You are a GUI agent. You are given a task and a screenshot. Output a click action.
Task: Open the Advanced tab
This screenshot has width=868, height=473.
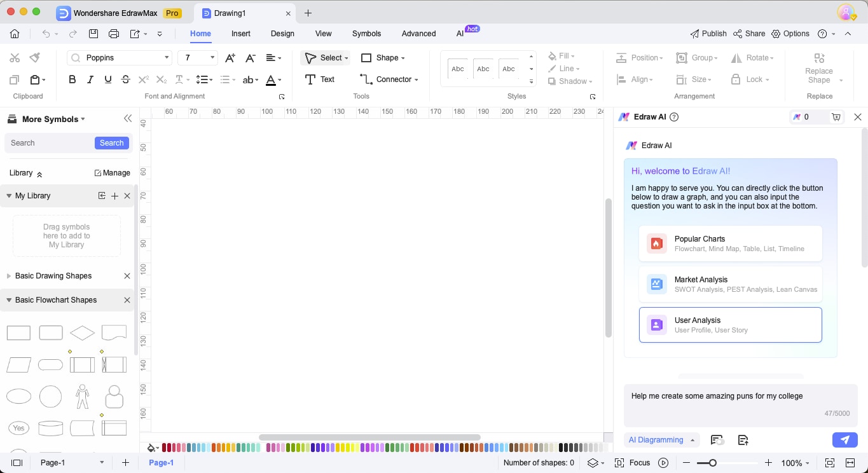click(x=419, y=34)
